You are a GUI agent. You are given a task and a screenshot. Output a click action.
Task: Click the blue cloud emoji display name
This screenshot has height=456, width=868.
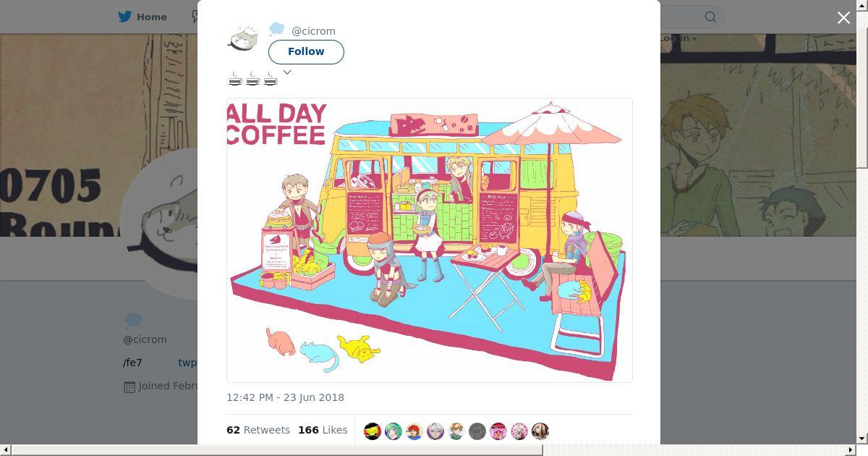coord(276,30)
